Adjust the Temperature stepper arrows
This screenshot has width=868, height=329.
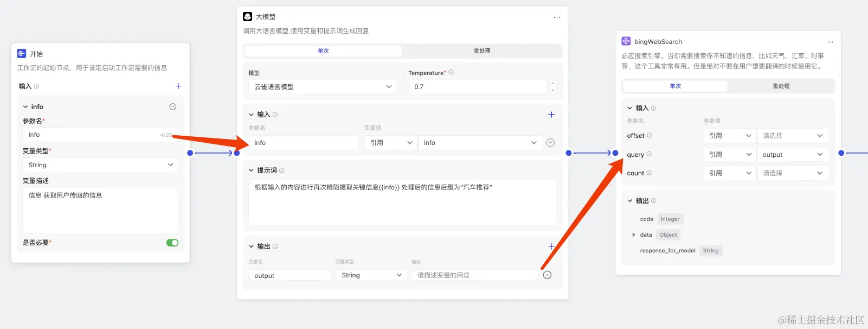(552, 87)
